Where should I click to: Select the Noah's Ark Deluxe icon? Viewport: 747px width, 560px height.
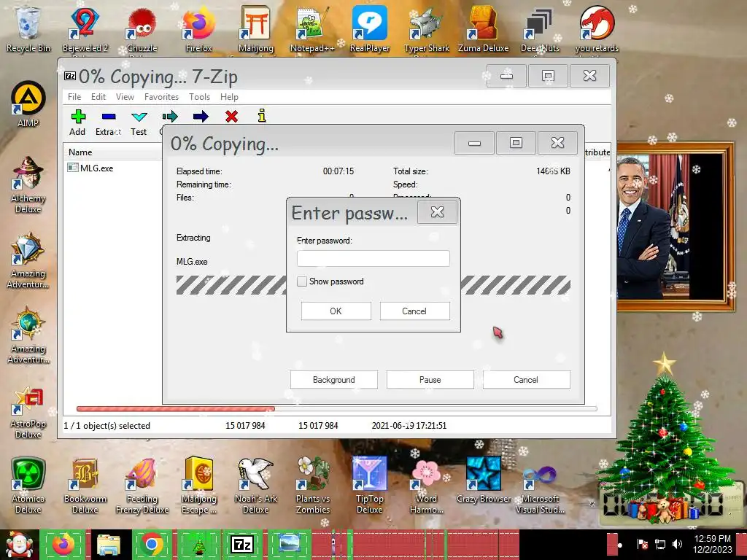point(256,485)
